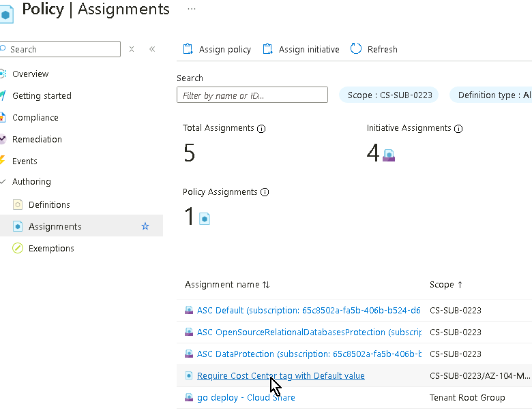
Task: Show info tooltip for Policy Assignments
Action: click(265, 192)
